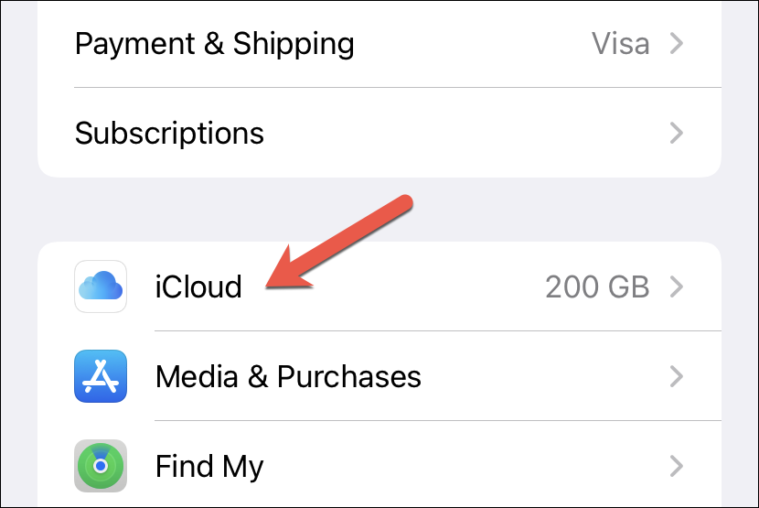The width and height of the screenshot is (759, 508).
Task: Open the Subscriptions row
Action: (169, 133)
